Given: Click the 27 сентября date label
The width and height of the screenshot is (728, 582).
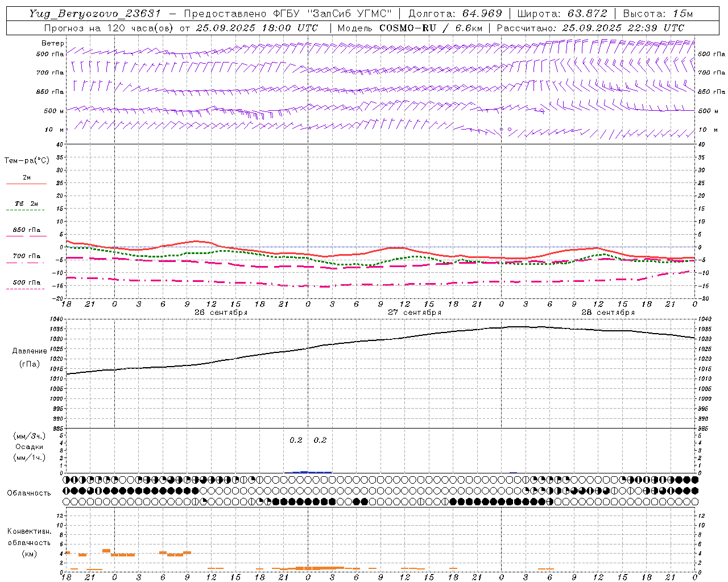Looking at the screenshot, I should pos(415,313).
